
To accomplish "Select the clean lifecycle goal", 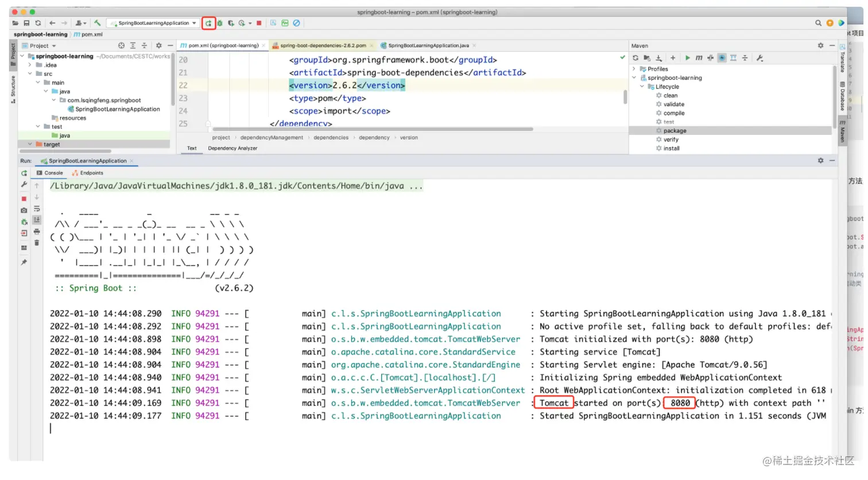I will (671, 95).
